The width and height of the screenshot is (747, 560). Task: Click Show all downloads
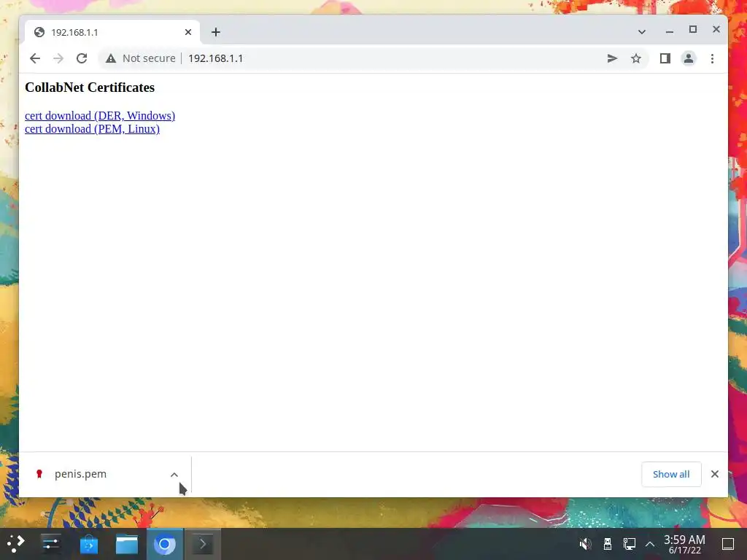671,474
